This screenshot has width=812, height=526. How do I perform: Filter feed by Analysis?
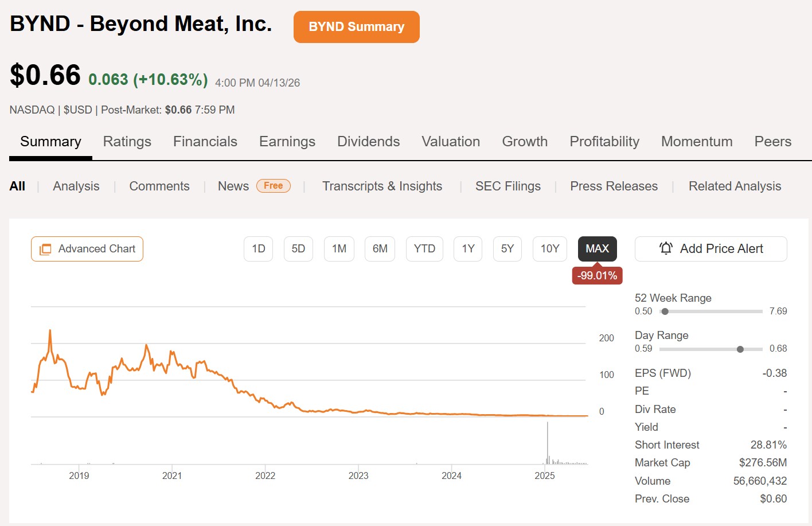[x=76, y=186]
